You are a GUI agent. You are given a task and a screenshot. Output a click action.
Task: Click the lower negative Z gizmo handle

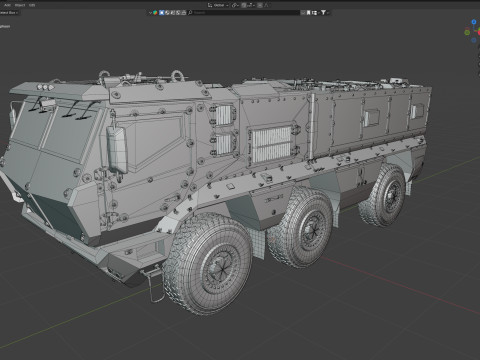474,40
